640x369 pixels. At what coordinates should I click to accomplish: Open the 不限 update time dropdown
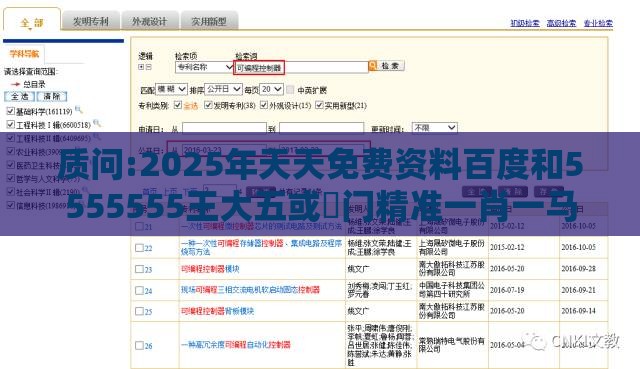coord(434,128)
